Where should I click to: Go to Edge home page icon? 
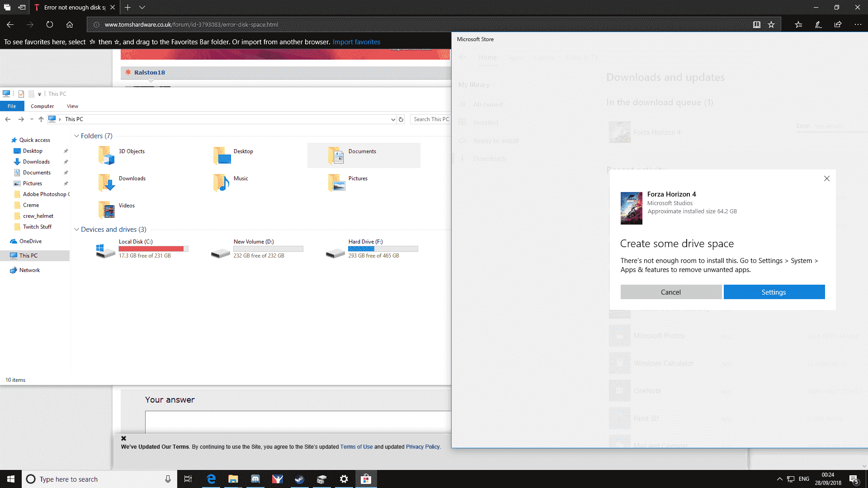[x=70, y=24]
